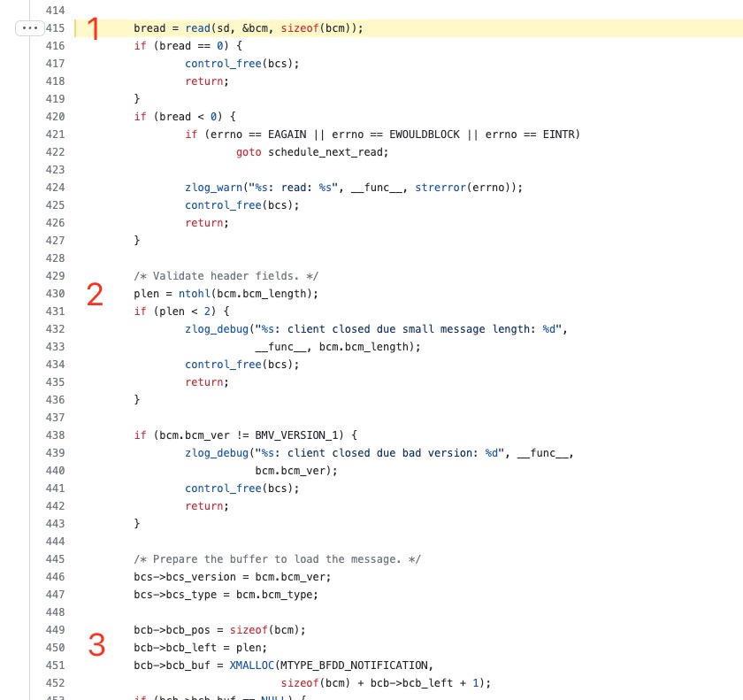Select line number 420
743x700 pixels.
[55, 117]
